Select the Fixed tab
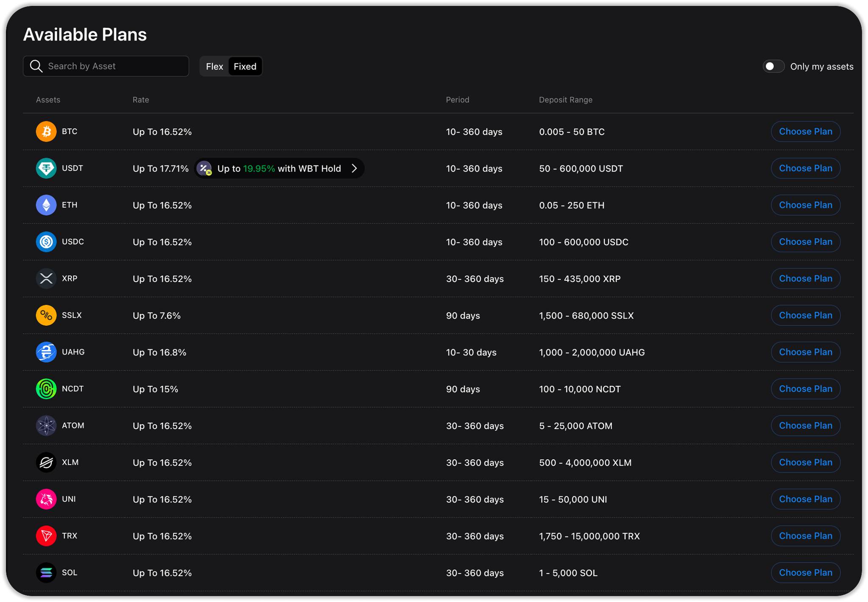Image resolution: width=868 pixels, height=602 pixels. tap(245, 67)
